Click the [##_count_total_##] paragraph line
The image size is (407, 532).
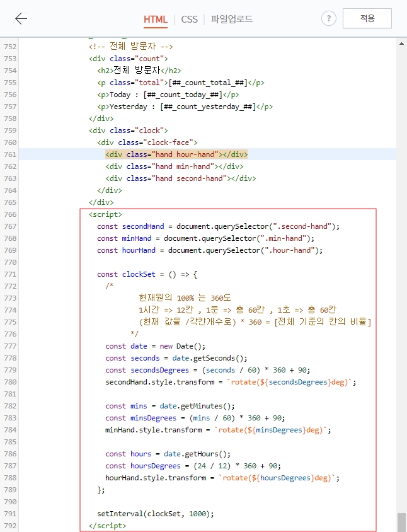coord(181,83)
